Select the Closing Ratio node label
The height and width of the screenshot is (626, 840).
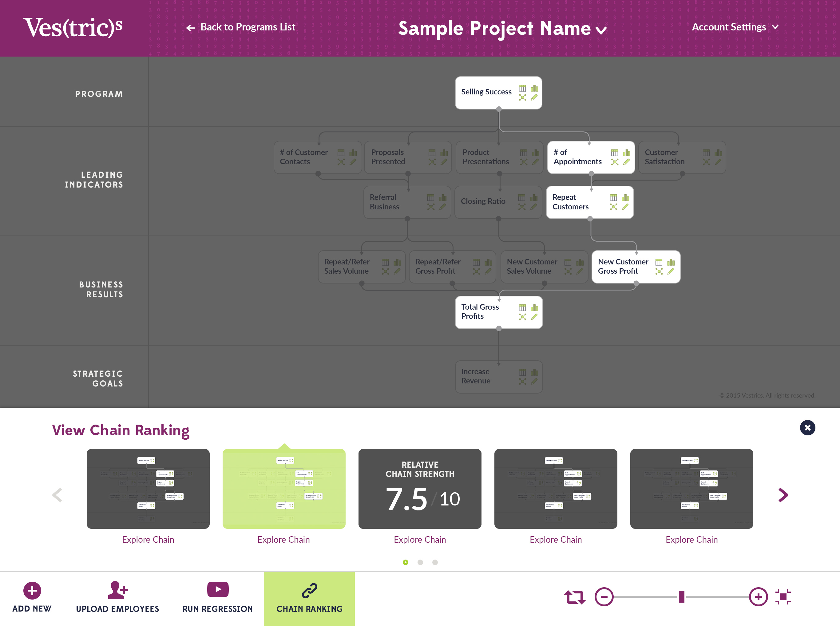483,201
